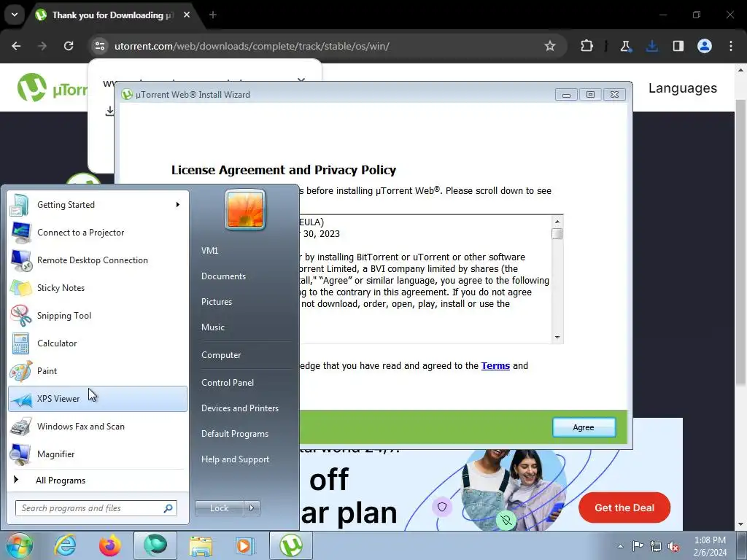Screen dimensions: 747x560
Task: Open Music from Start menu
Action: tap(213, 327)
